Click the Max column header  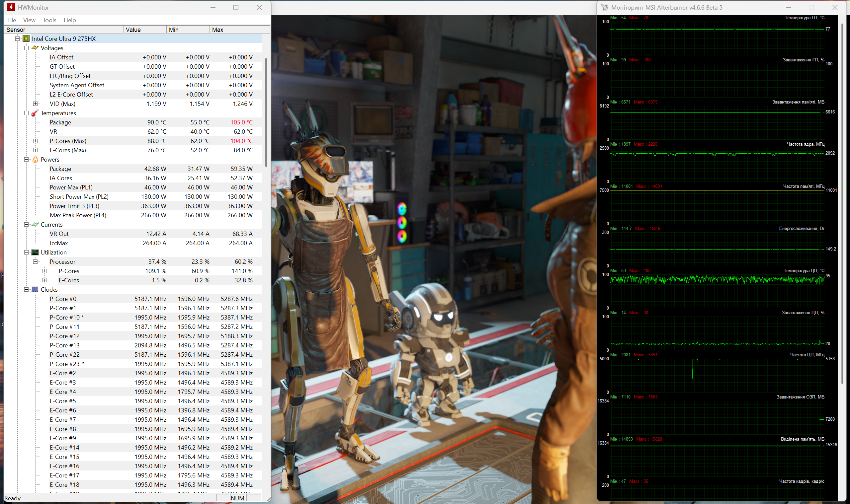point(230,30)
